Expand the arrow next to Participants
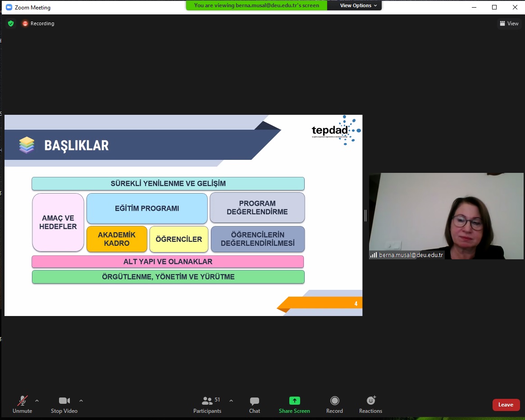 pos(231,401)
